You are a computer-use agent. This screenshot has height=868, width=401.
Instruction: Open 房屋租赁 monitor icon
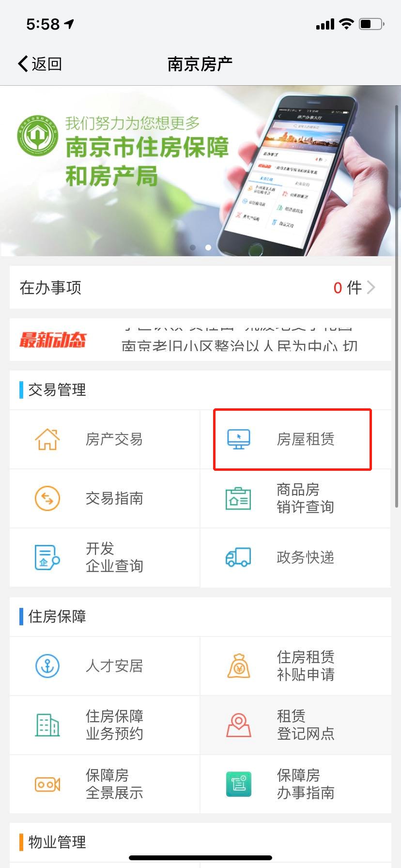239,439
